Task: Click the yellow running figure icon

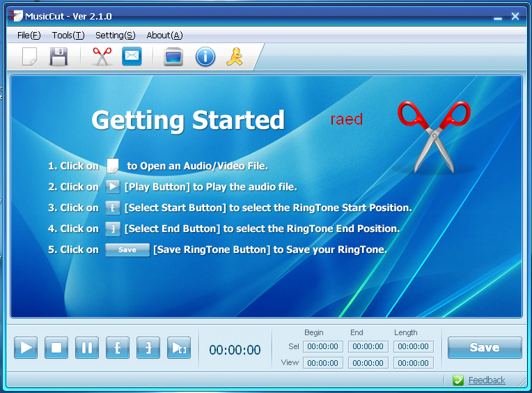Action: pos(235,56)
